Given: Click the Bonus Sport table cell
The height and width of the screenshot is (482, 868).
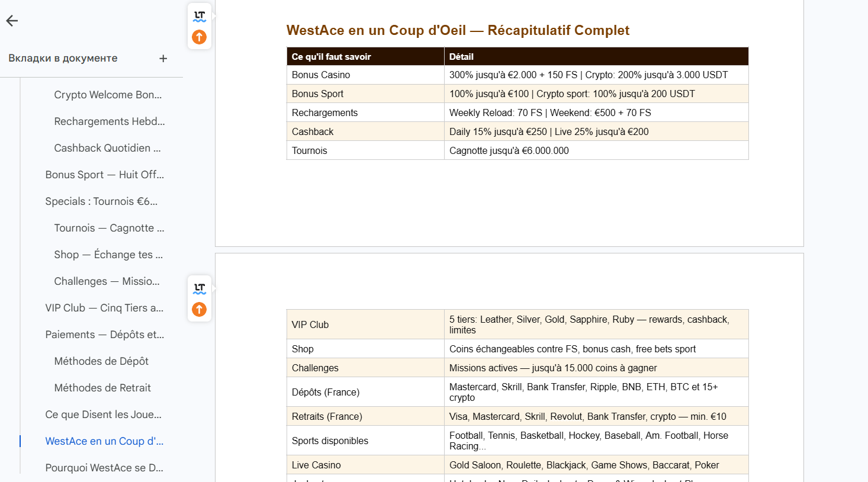Looking at the screenshot, I should (365, 94).
